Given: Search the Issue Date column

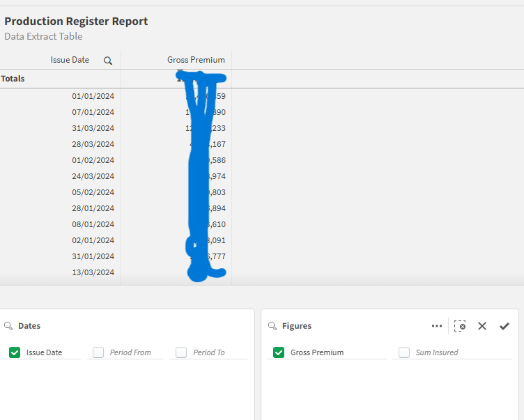Looking at the screenshot, I should pyautogui.click(x=107, y=61).
